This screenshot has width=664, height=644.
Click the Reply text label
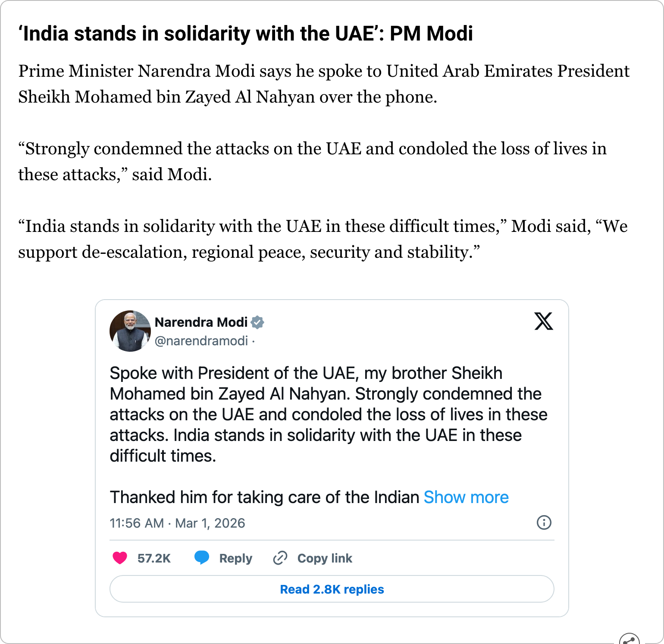coord(235,558)
